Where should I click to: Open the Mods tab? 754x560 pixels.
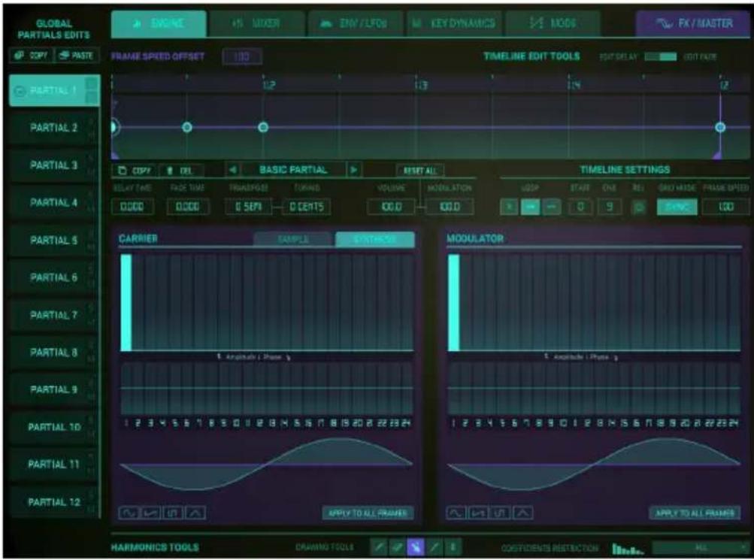click(553, 23)
